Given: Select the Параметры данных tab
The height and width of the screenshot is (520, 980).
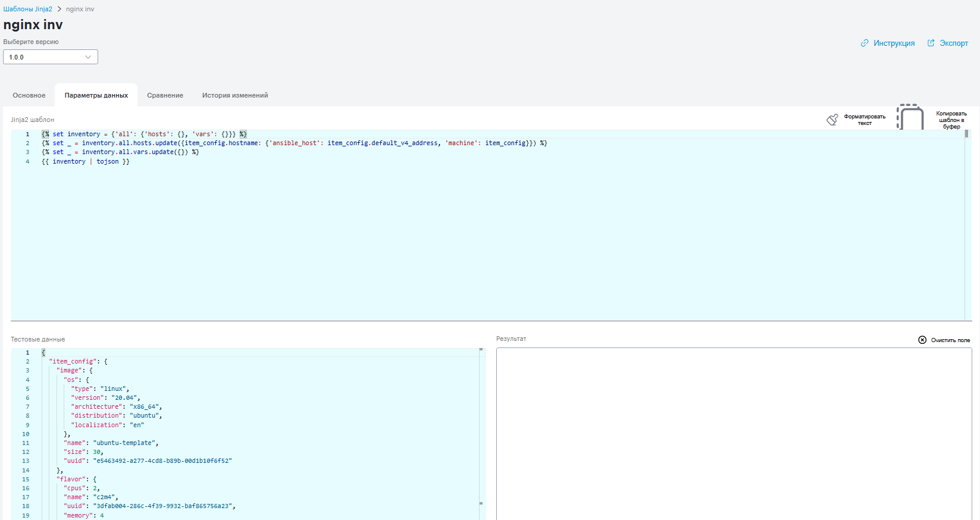Looking at the screenshot, I should (x=96, y=95).
